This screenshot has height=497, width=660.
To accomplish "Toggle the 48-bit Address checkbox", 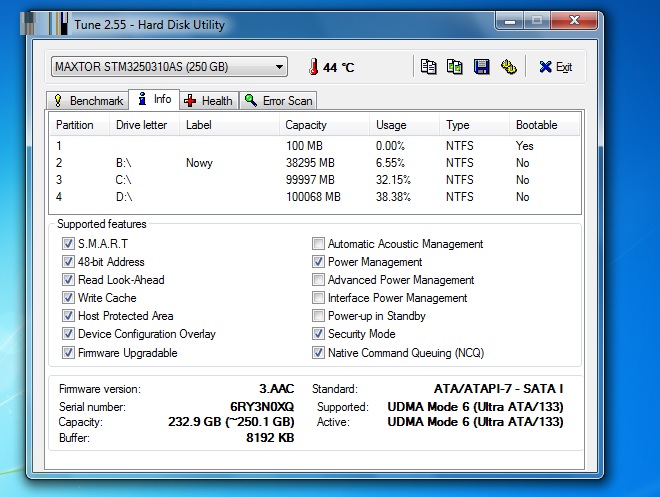I will tap(68, 262).
